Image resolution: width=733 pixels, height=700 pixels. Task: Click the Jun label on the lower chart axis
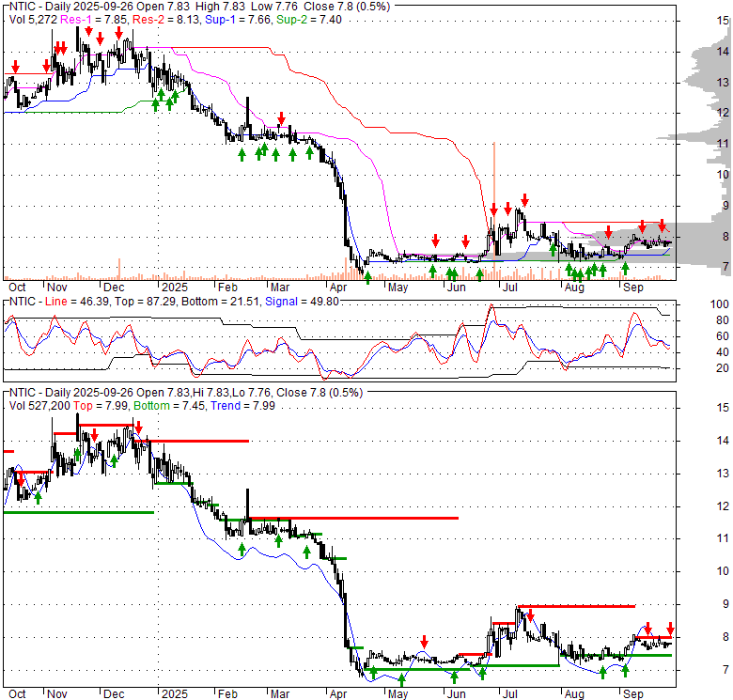457,694
